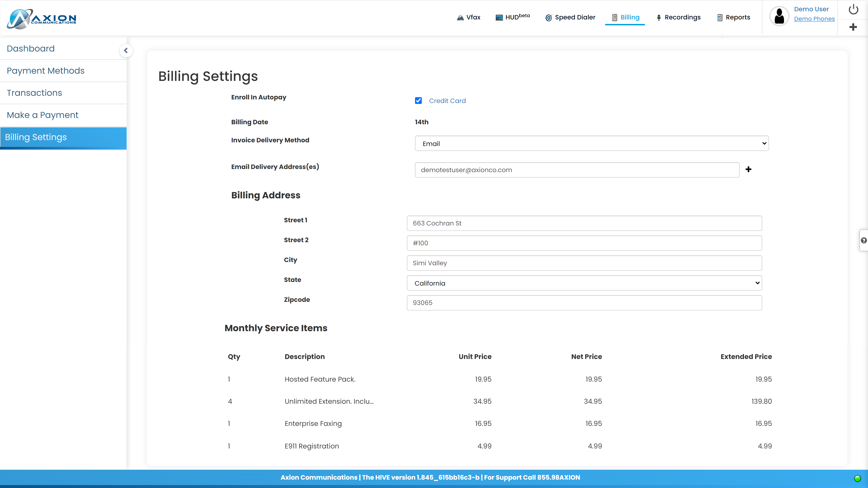Click the power logout icon

point(853,9)
